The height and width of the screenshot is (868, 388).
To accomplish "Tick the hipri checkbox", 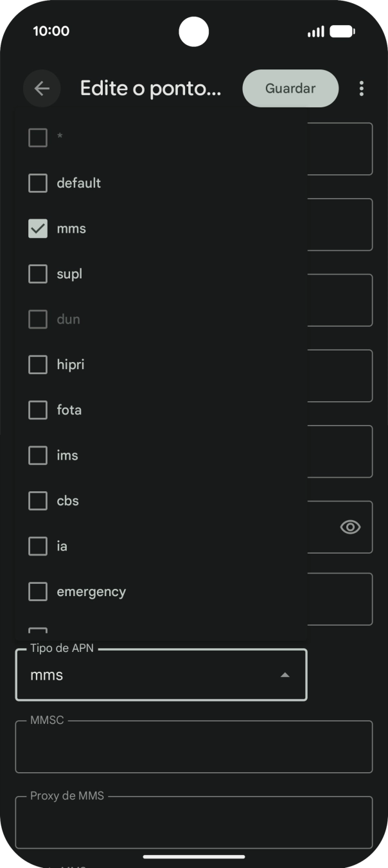I will coord(38,365).
